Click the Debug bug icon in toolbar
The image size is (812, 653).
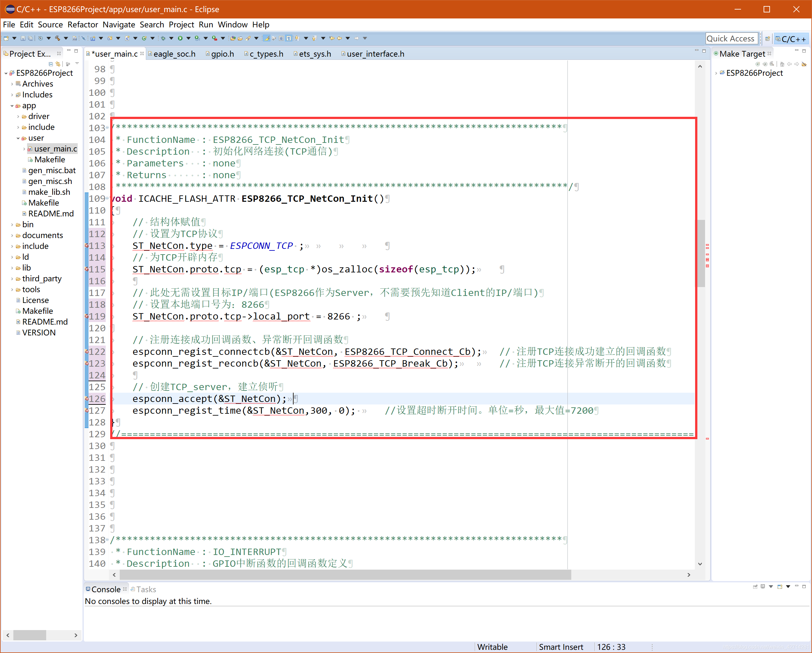click(x=163, y=39)
